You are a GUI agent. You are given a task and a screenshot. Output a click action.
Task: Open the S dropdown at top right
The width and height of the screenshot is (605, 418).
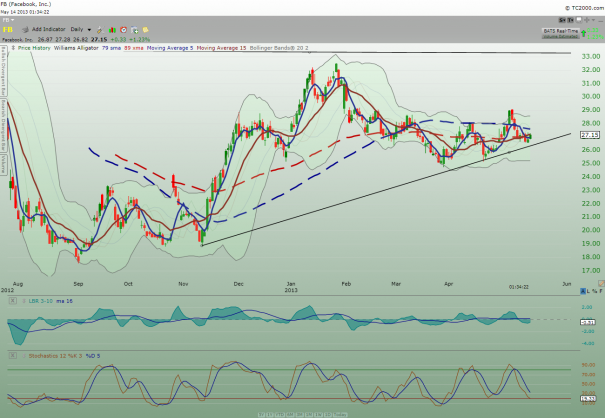(562, 20)
